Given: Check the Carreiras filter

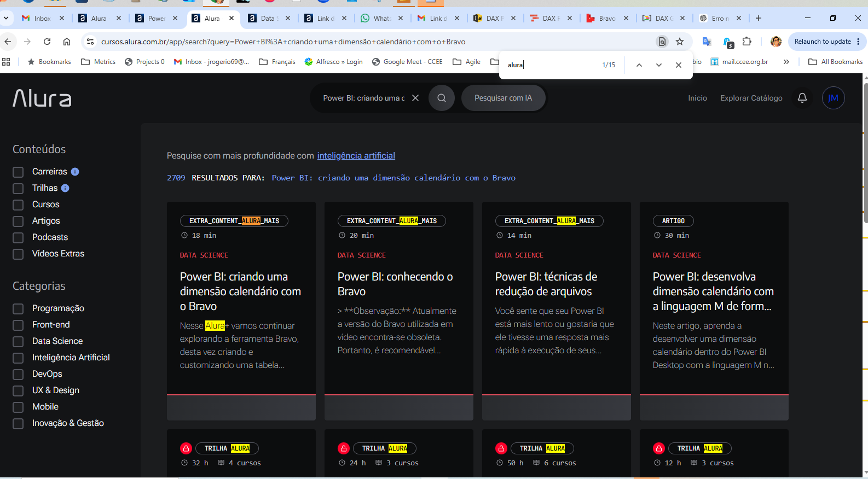Looking at the screenshot, I should tap(18, 172).
